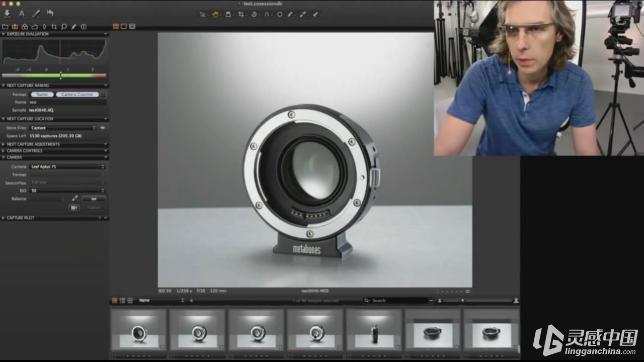Select the Crop cursor tool in center toolbar

click(x=241, y=14)
